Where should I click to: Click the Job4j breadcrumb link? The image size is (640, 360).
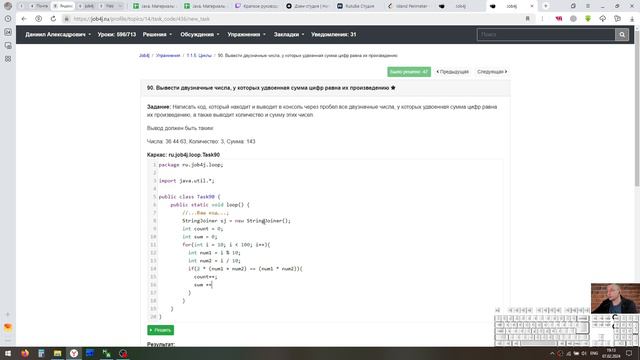pos(144,56)
